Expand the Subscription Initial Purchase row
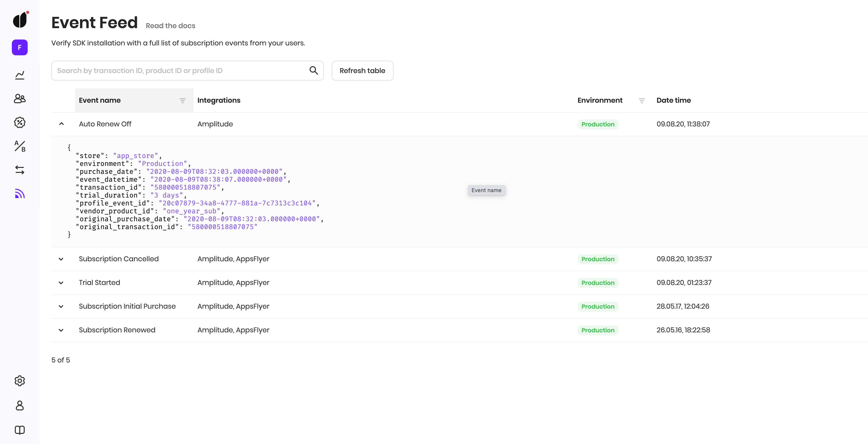Screen dimensions: 868x444 pyautogui.click(x=61, y=306)
